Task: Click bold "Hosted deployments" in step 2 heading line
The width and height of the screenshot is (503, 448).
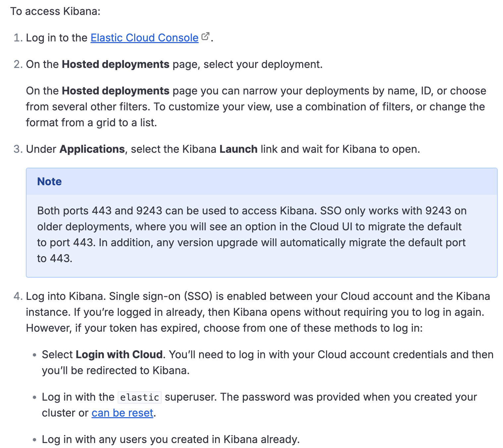Action: (116, 64)
